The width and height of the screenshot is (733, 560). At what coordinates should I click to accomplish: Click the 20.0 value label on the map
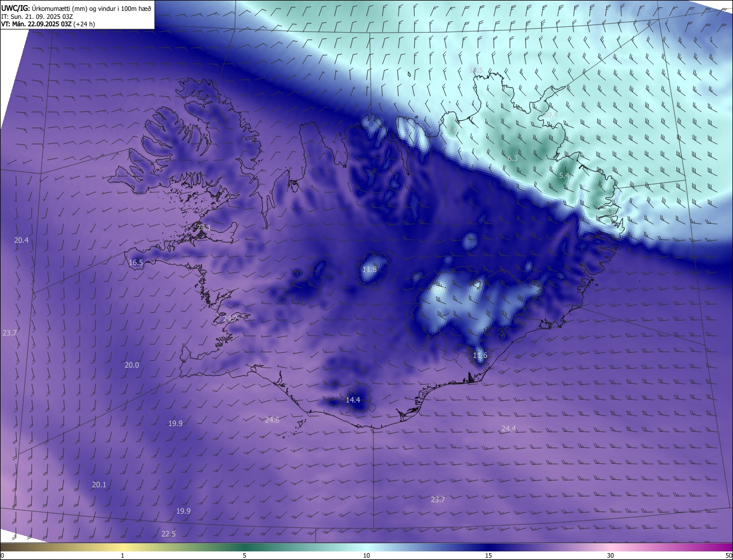[x=132, y=365]
